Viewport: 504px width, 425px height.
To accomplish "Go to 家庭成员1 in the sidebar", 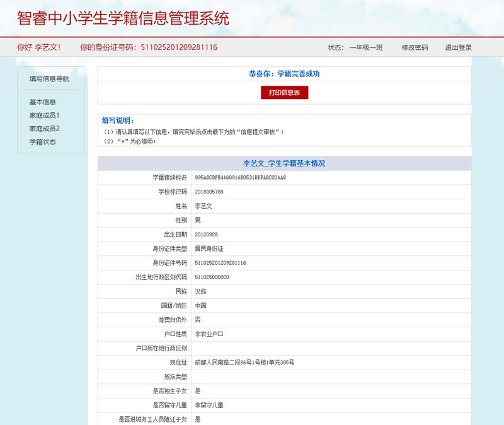I will point(44,115).
